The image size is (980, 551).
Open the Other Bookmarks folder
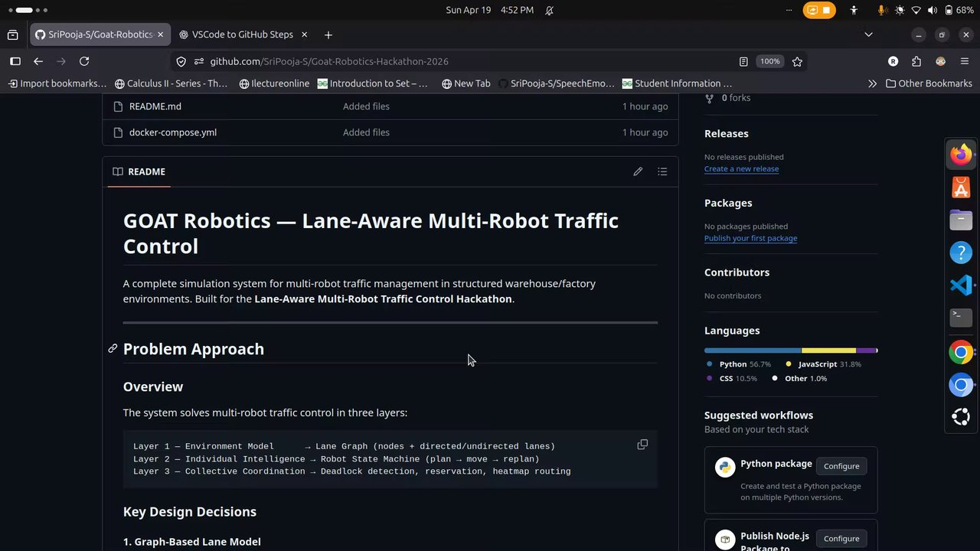coord(929,83)
